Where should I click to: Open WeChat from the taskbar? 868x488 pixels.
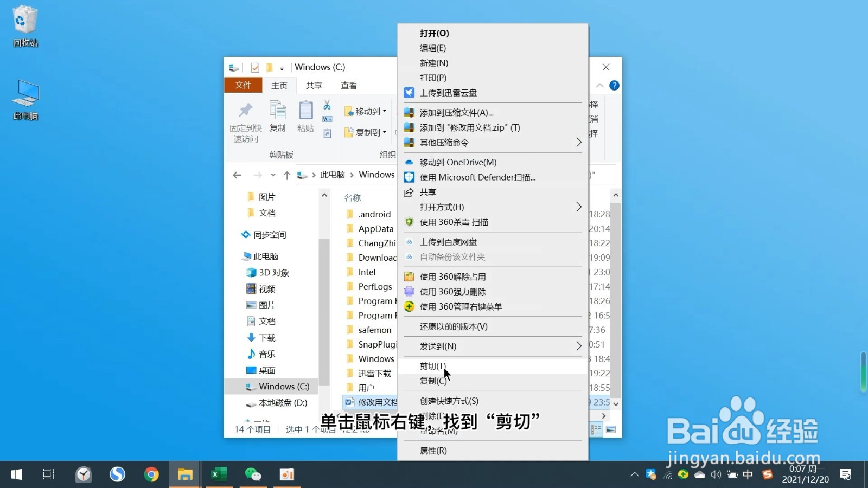tap(253, 474)
